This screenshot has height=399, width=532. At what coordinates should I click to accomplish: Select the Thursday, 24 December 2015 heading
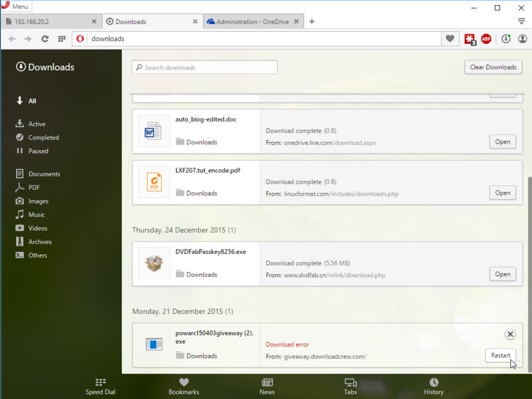(184, 230)
